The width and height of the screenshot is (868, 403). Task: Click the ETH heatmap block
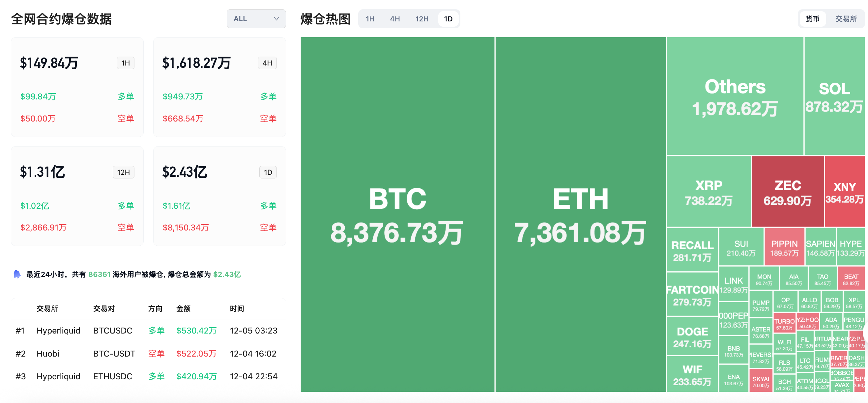(580, 214)
